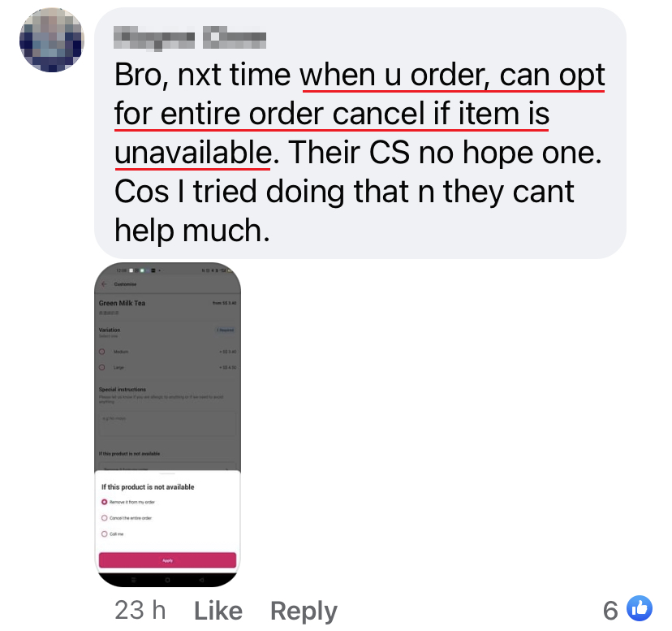Tap the Android back triangle icon

click(201, 580)
